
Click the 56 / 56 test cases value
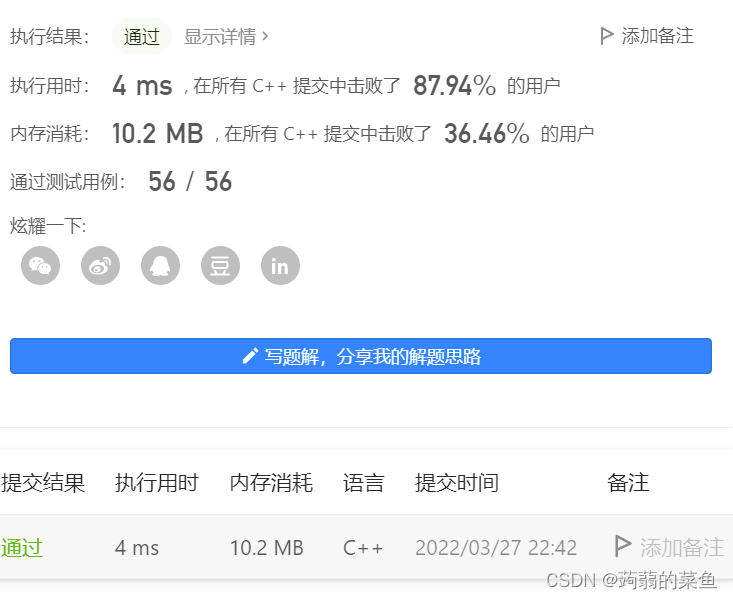tap(190, 181)
